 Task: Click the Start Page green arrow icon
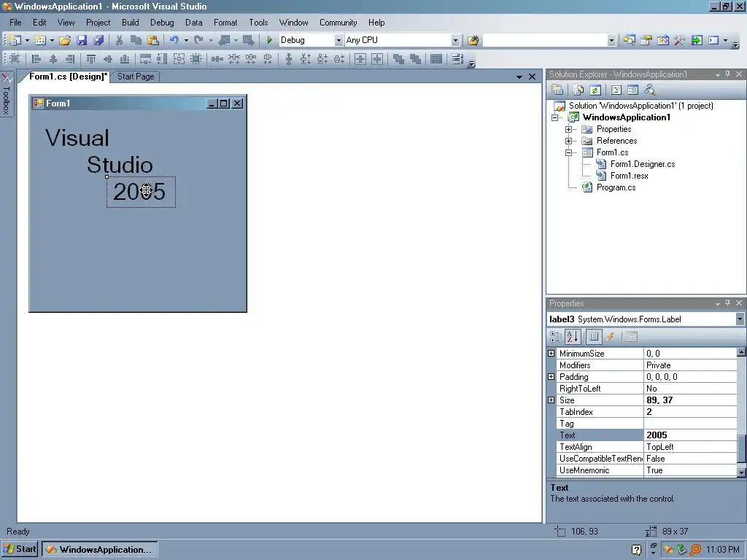point(697,41)
